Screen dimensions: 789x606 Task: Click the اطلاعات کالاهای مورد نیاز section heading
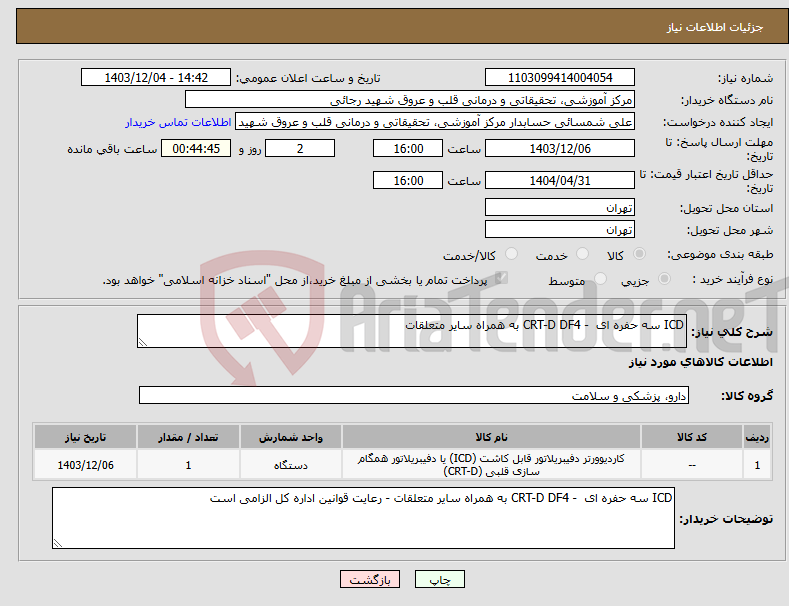tap(700, 362)
